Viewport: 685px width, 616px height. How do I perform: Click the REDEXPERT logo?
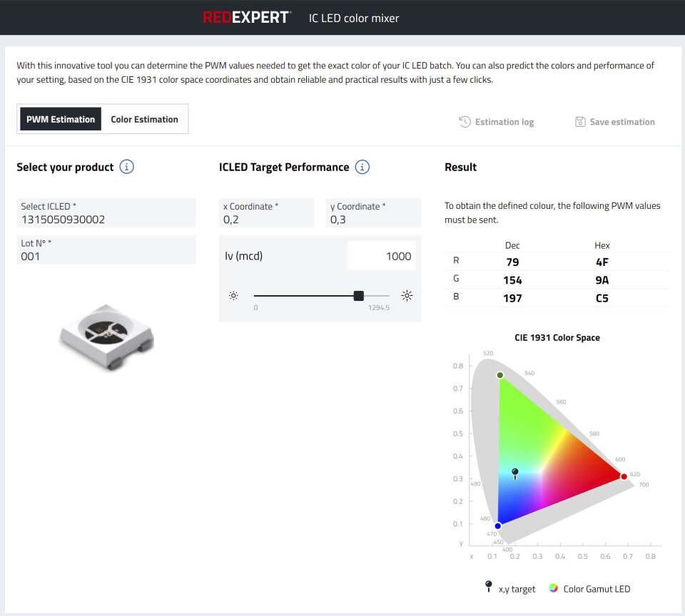pos(246,18)
